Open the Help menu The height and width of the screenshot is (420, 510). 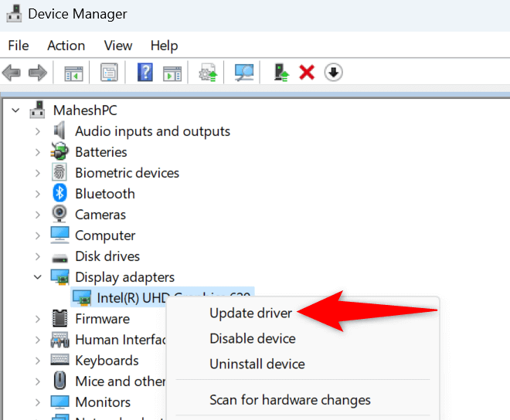[165, 46]
